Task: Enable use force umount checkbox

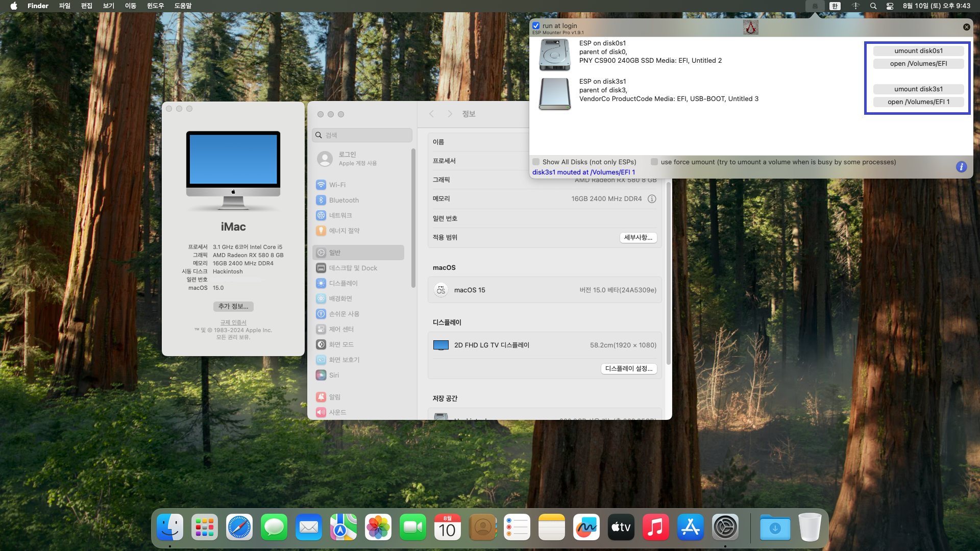Action: point(654,162)
